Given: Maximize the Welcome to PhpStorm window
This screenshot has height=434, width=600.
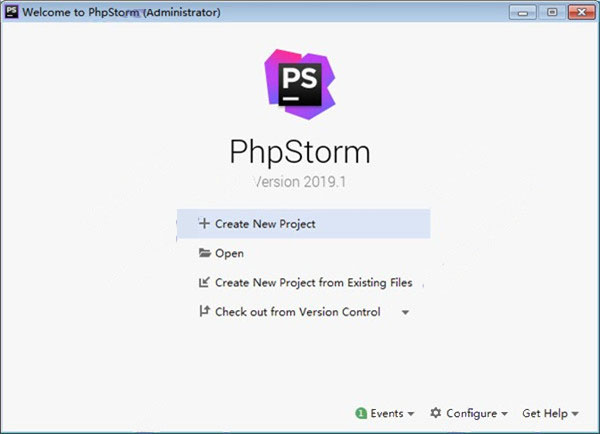Looking at the screenshot, I should [552, 12].
